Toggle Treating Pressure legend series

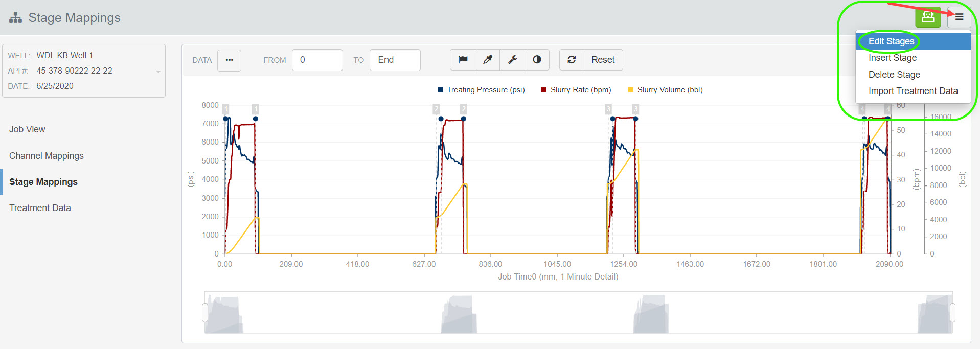(x=481, y=90)
